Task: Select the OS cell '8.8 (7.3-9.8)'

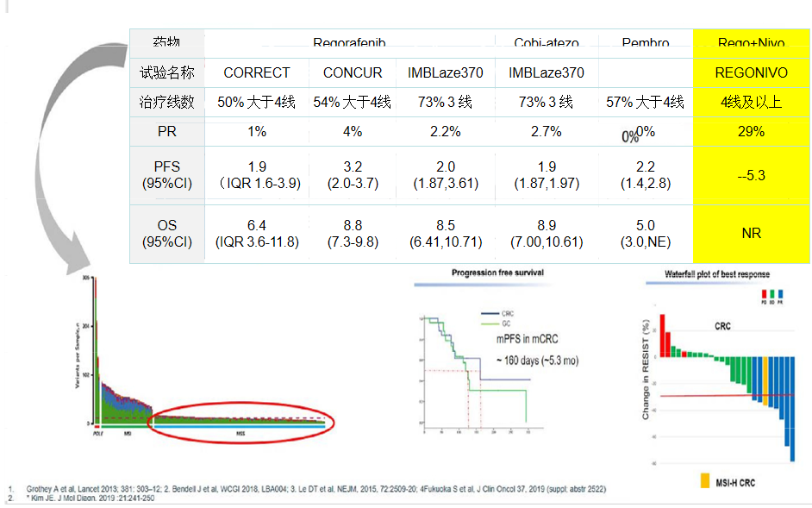Action: click(353, 234)
